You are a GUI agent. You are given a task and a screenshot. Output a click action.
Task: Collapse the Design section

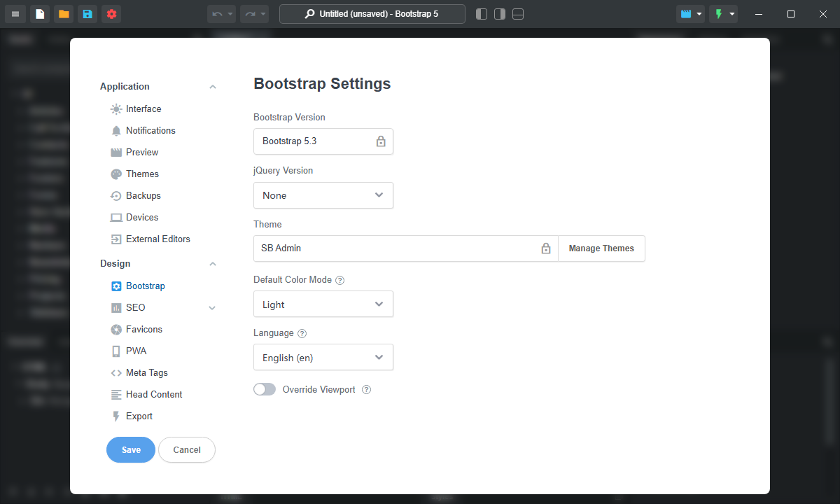pyautogui.click(x=212, y=263)
